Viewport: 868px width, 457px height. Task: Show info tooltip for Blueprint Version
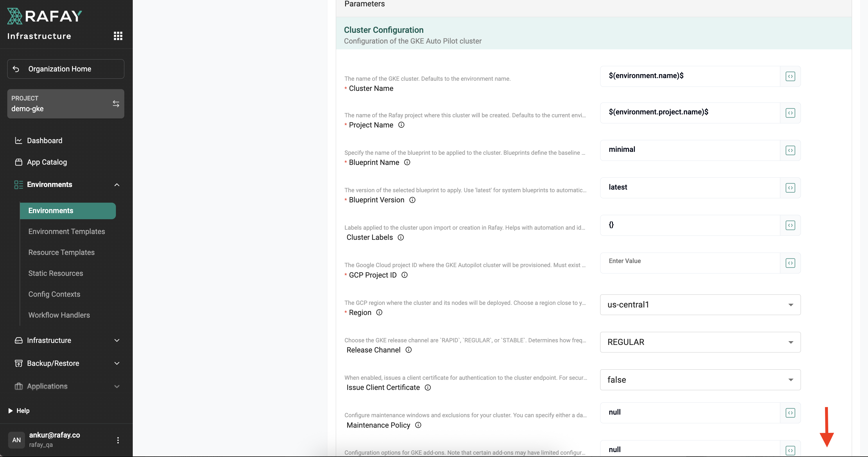tap(412, 200)
